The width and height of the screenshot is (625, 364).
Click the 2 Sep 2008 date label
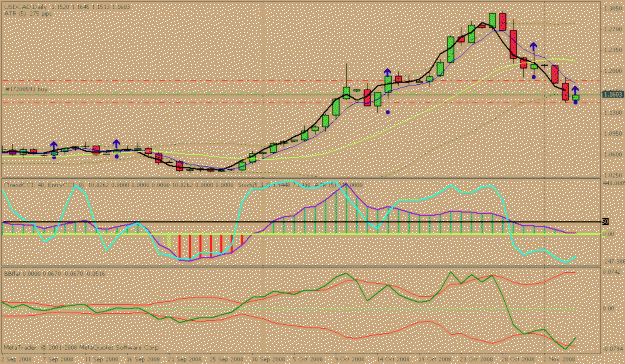16,359
